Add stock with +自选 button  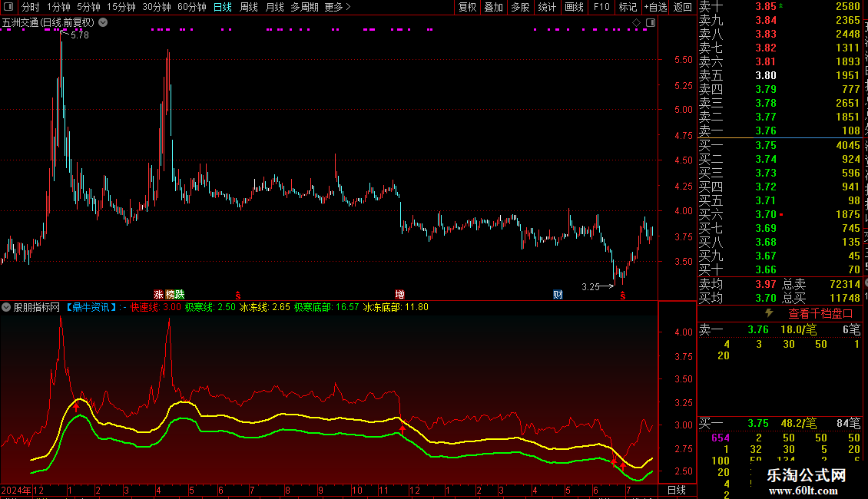coord(655,7)
